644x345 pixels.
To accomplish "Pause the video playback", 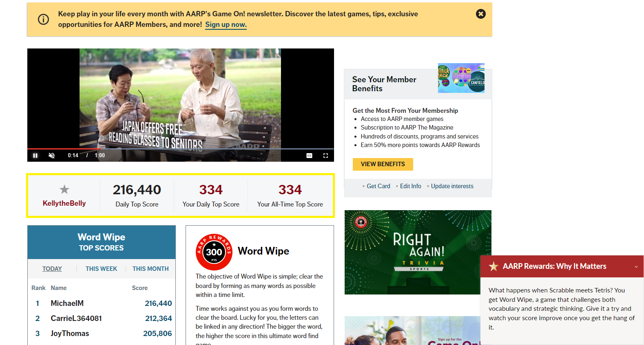I will click(x=35, y=156).
